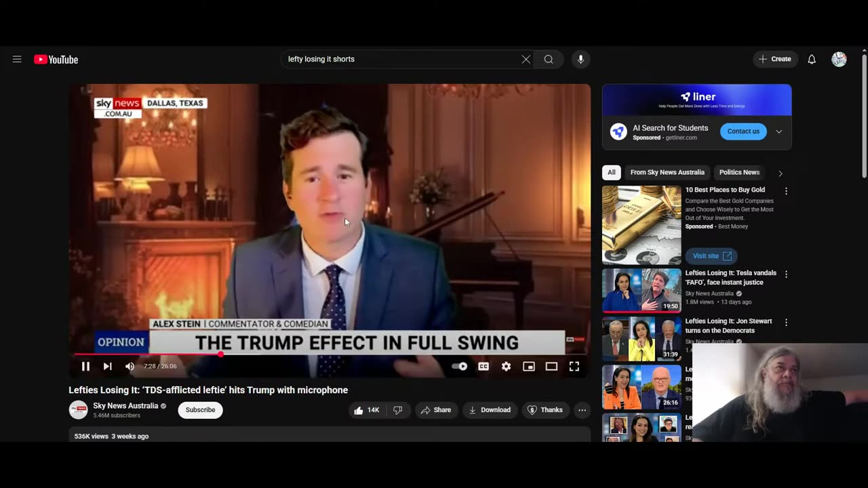The image size is (868, 488).
Task: Click Visit site on gold ad
Action: click(x=711, y=256)
